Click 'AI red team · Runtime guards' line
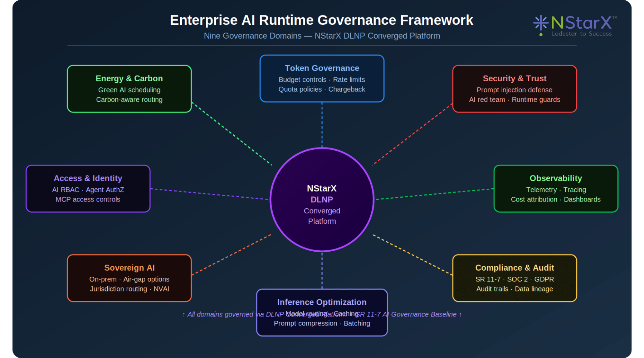644x358 pixels. point(514,100)
